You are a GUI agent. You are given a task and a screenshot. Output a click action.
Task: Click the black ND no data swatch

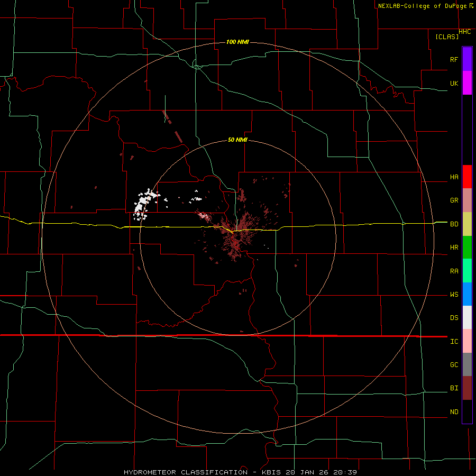point(467,411)
